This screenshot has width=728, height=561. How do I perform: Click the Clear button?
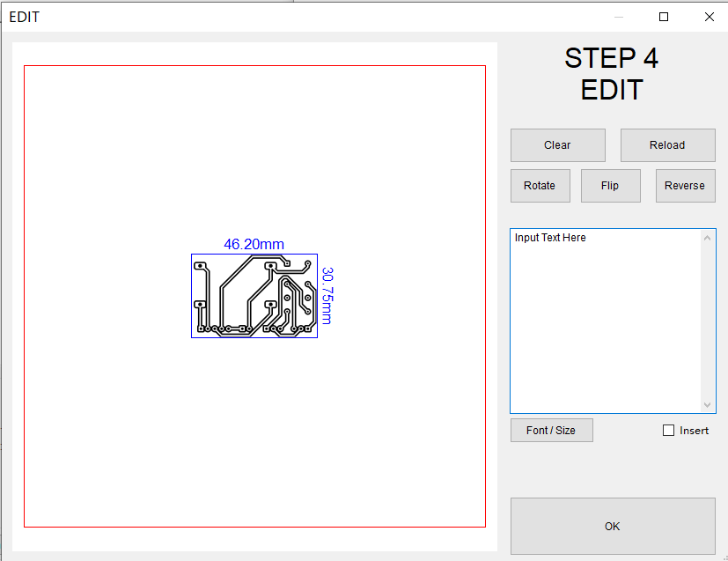tap(557, 145)
